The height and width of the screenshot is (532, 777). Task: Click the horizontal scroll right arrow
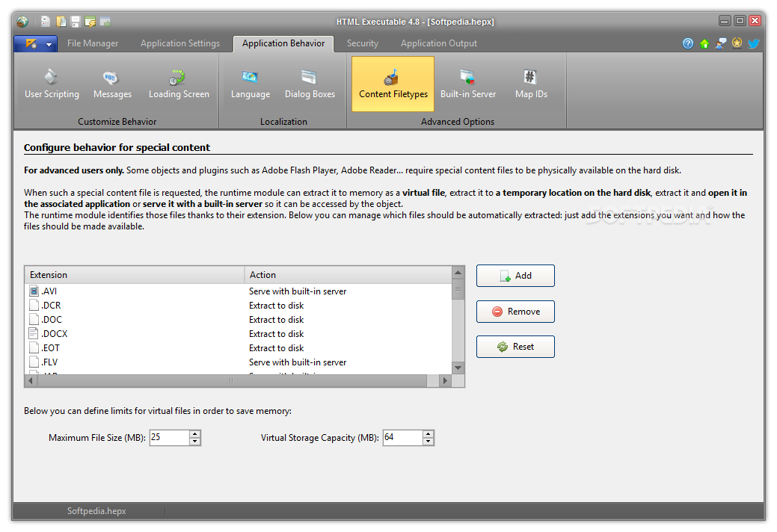445,380
